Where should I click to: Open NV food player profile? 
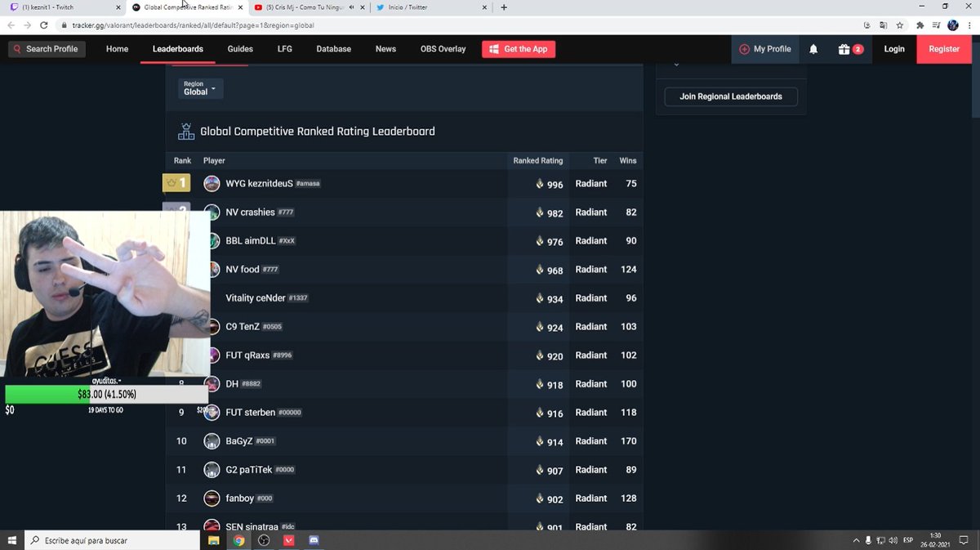[242, 270]
